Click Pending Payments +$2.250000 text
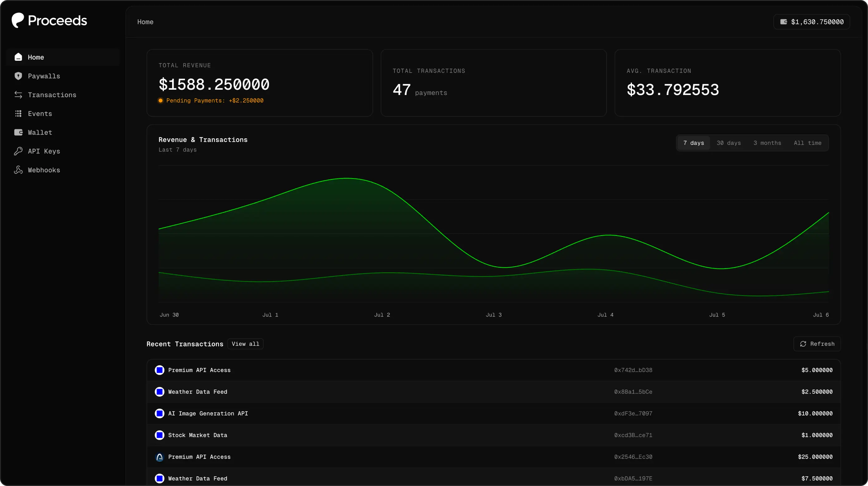 pyautogui.click(x=215, y=100)
